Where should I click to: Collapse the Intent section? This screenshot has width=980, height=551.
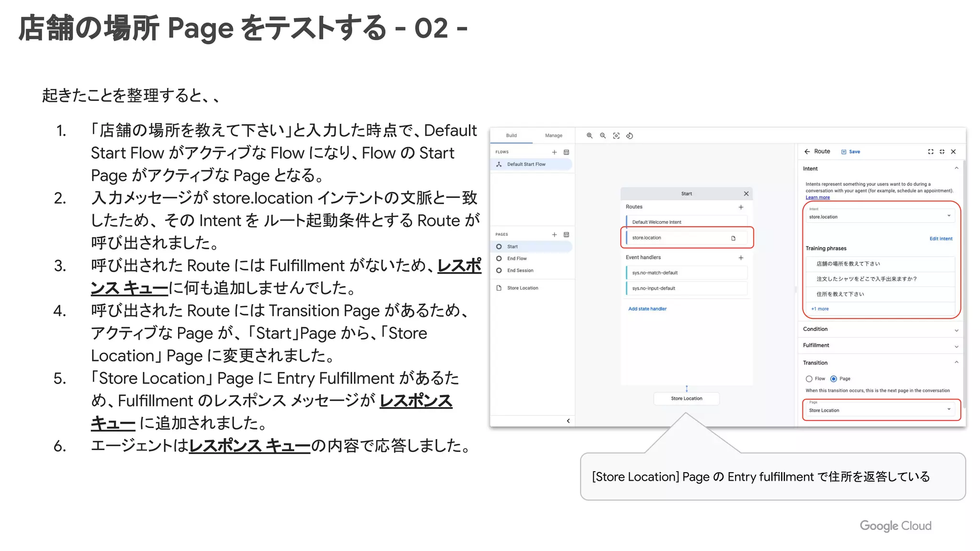(x=957, y=168)
